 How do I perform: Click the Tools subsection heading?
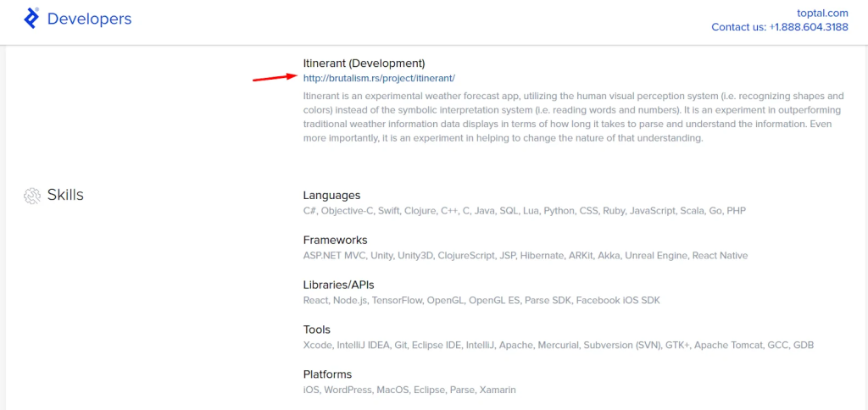coord(316,330)
